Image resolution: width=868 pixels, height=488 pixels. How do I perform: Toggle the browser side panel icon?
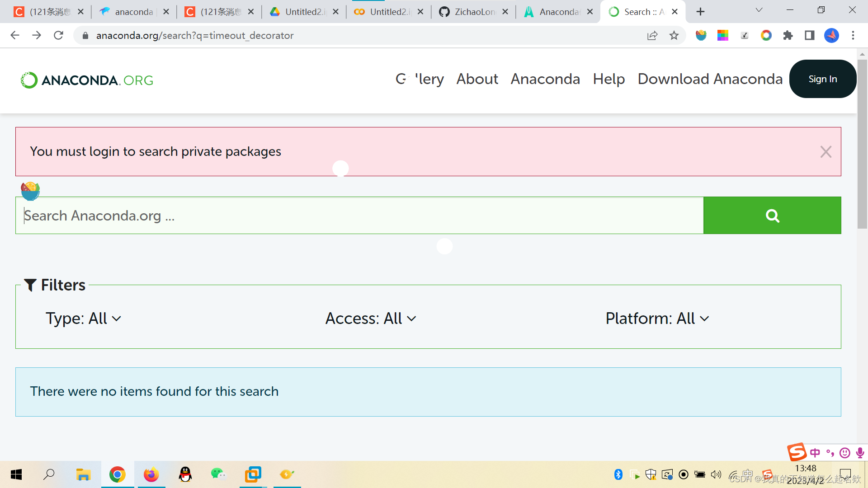tap(809, 35)
